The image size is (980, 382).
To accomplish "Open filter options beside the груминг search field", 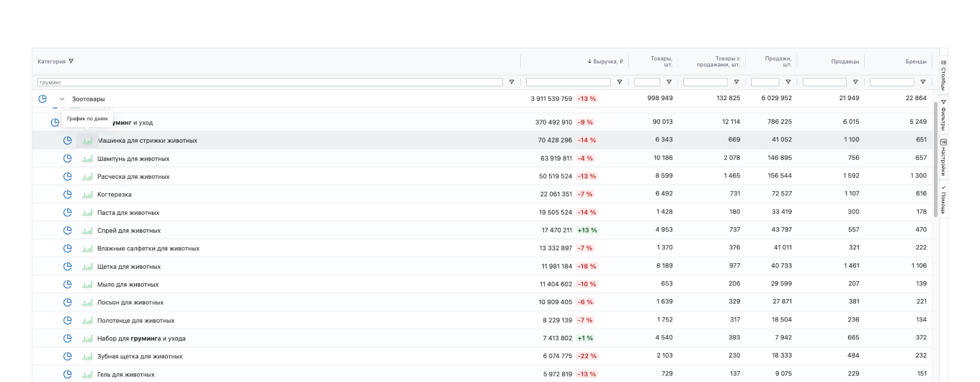I will tap(512, 82).
